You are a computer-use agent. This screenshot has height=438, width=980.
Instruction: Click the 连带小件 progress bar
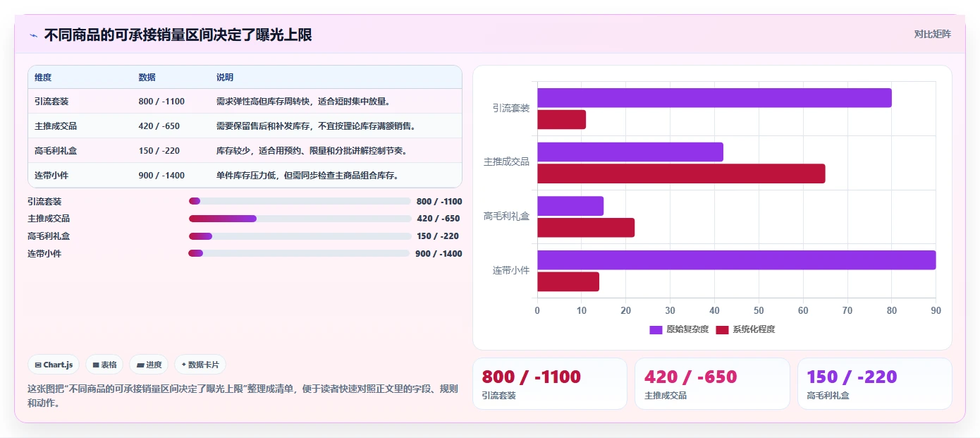(x=299, y=253)
